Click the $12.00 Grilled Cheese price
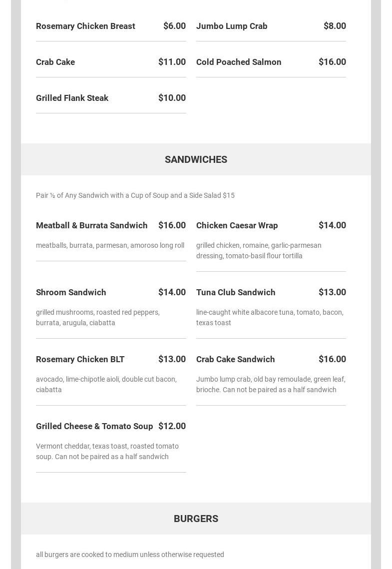Image resolution: width=392 pixels, height=569 pixels. coord(172,426)
